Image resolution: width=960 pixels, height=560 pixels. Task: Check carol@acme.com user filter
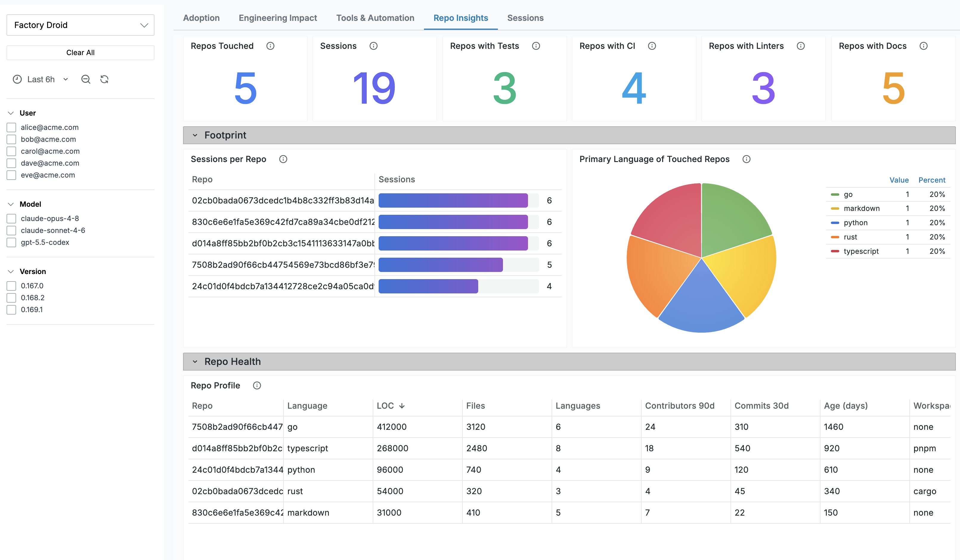tap(11, 151)
